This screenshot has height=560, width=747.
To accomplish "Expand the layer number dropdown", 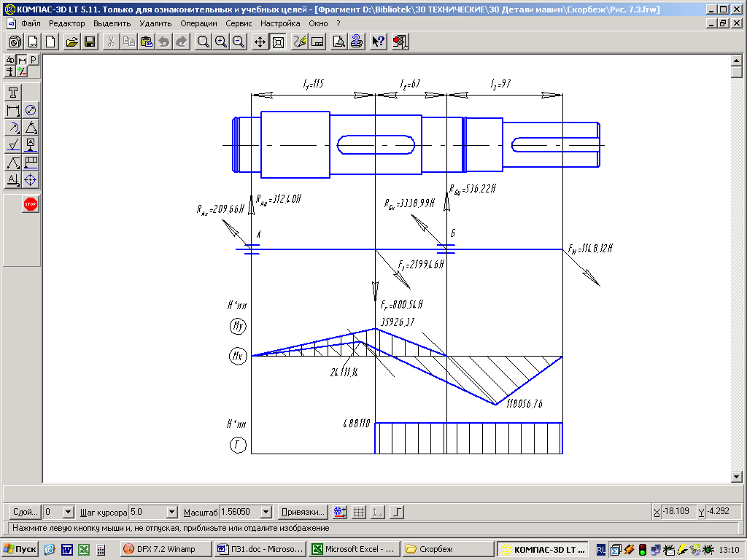I will pos(69,512).
